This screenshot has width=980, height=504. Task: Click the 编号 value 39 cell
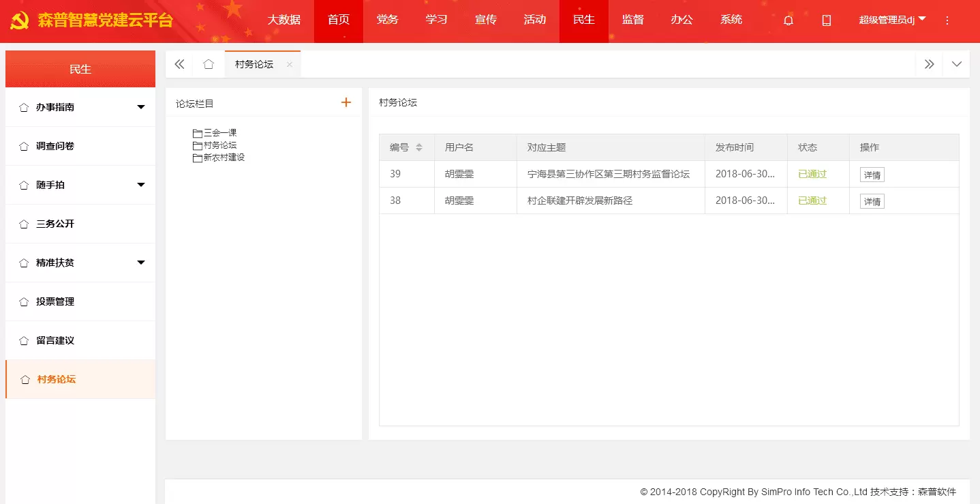(x=395, y=174)
